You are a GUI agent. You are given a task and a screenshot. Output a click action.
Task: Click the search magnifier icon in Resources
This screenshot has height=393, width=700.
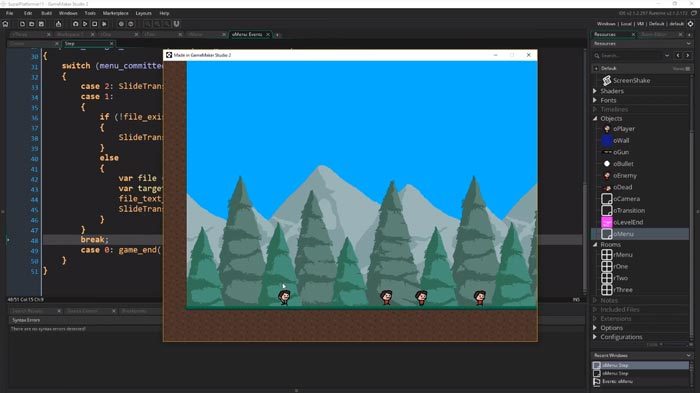tap(597, 56)
